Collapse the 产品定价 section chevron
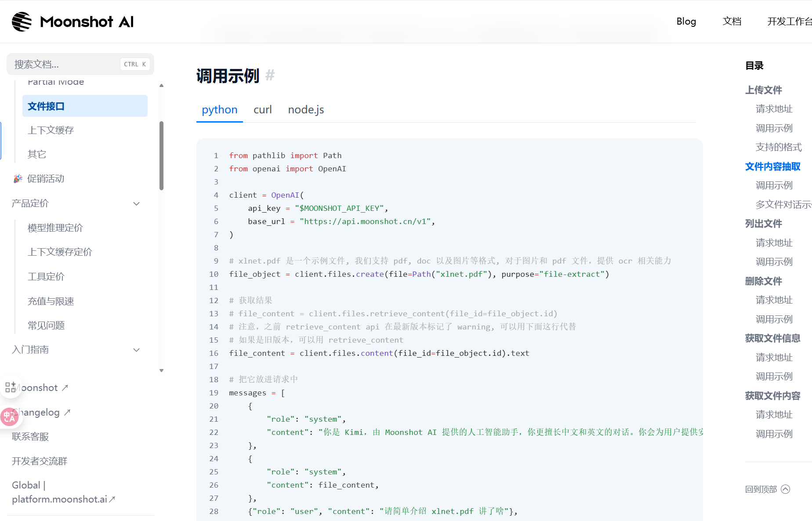The image size is (812, 521). click(x=137, y=203)
